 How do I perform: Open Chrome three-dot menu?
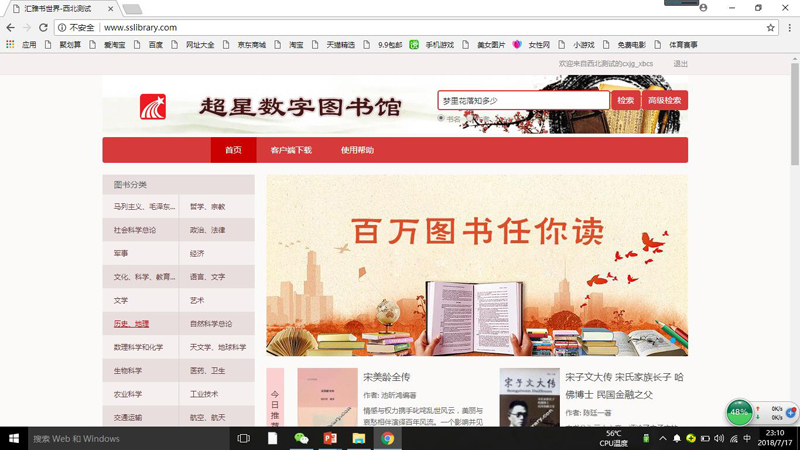tap(789, 28)
